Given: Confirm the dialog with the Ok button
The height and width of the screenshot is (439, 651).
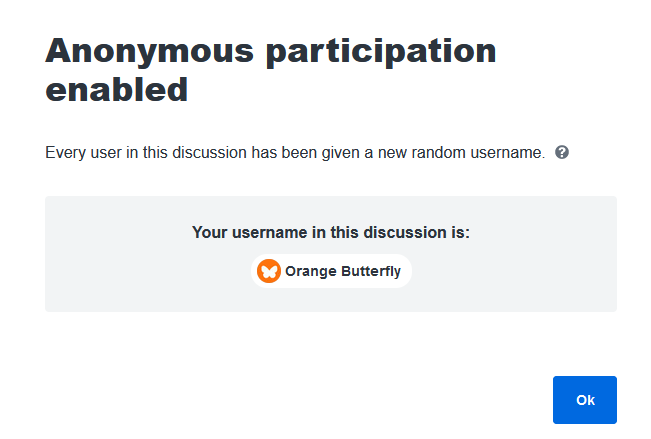Looking at the screenshot, I should point(585,400).
